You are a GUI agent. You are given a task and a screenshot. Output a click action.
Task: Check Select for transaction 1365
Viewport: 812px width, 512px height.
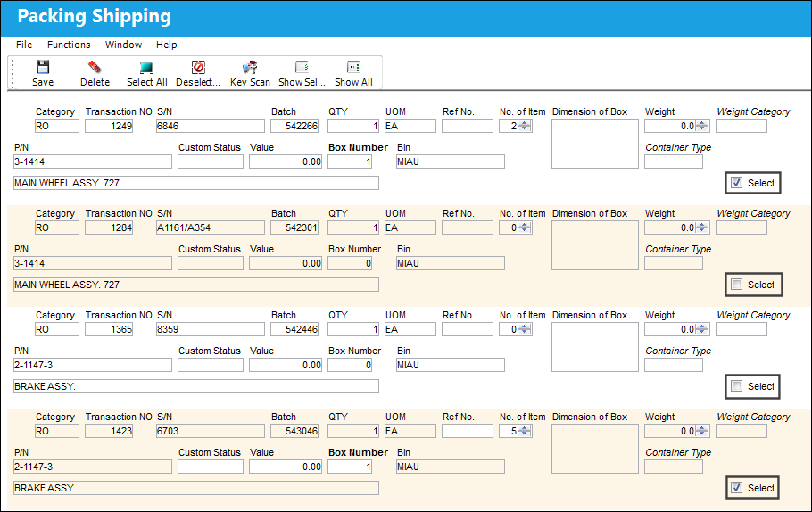[736, 386]
